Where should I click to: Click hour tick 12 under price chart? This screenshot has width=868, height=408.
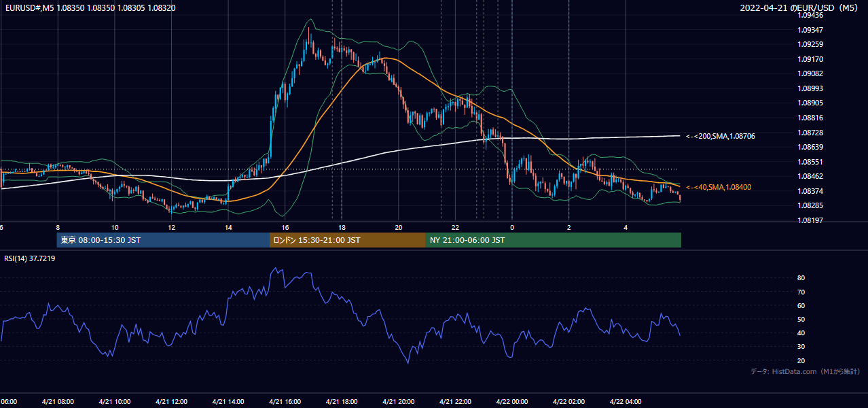click(171, 227)
